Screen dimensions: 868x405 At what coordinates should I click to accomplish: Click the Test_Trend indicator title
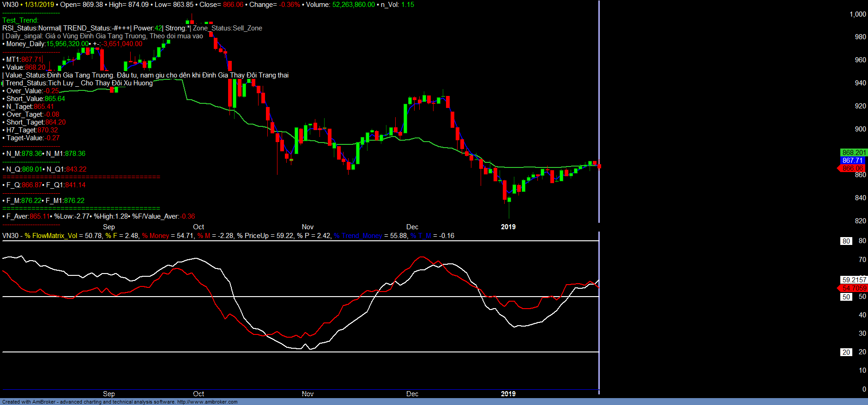[20, 20]
